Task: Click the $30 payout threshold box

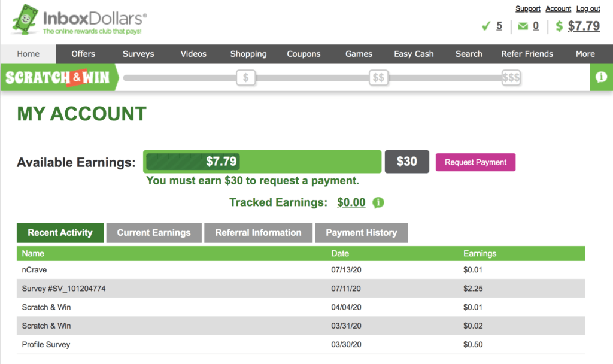Action: (406, 162)
